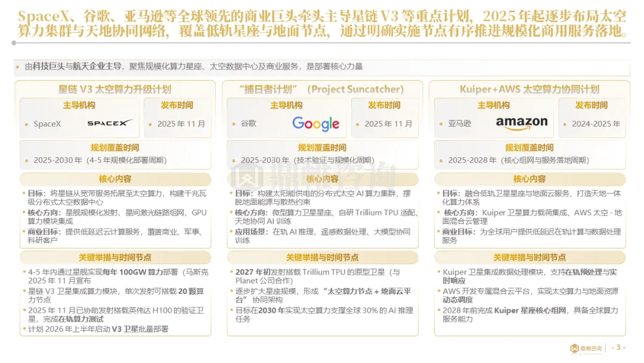This screenshot has width=644, height=363.
Task: Click the Google logo image
Action: tap(315, 124)
